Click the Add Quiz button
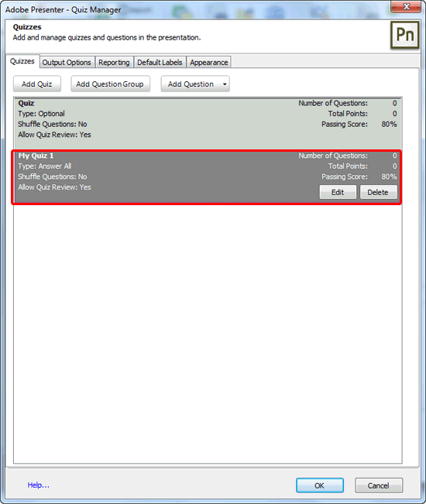This screenshot has height=504, width=426. coord(37,84)
